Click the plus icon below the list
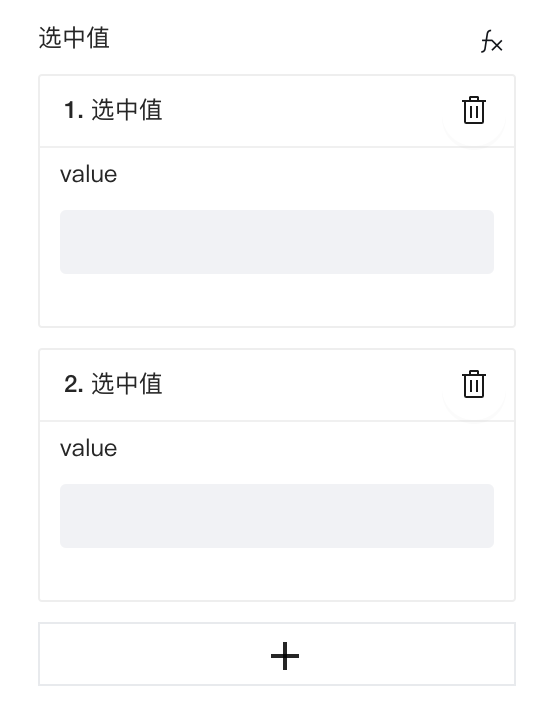Screen dimensions: 546x710 [285, 656]
